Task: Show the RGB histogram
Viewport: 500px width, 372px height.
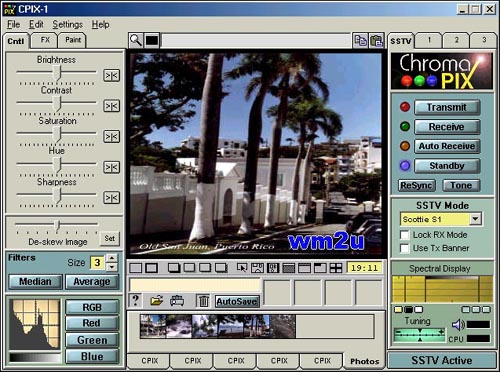Action: point(92,307)
